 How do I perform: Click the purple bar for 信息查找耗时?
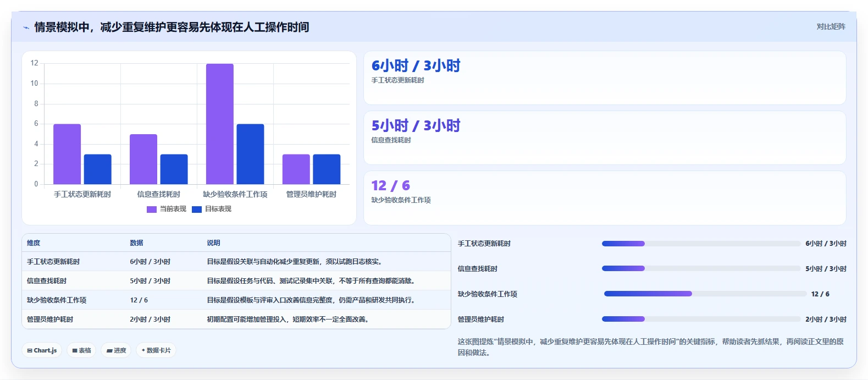[143, 159]
